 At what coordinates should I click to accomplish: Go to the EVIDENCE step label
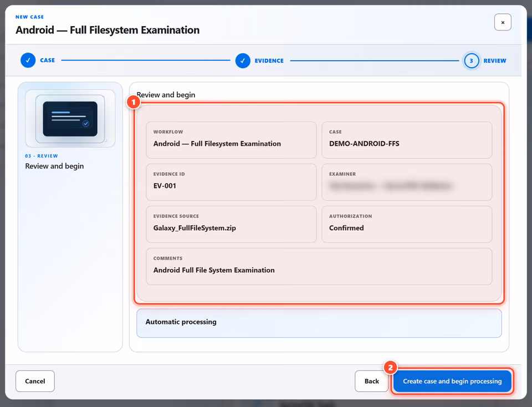269,61
